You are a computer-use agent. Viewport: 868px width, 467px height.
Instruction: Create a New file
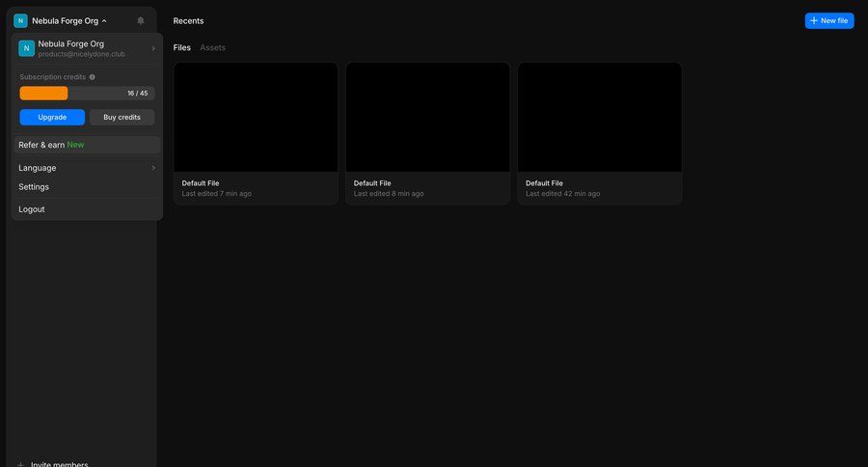point(829,20)
